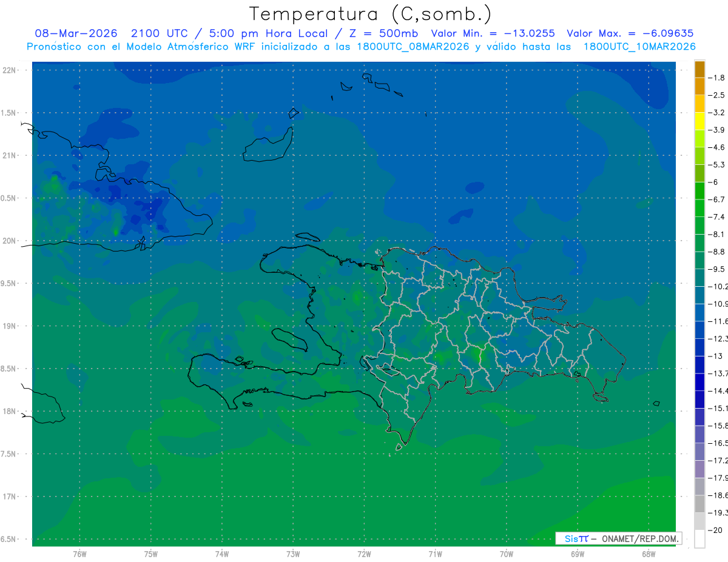Click the -15.8 colorbar value
Screen dimensions: 728x562
(718, 426)
